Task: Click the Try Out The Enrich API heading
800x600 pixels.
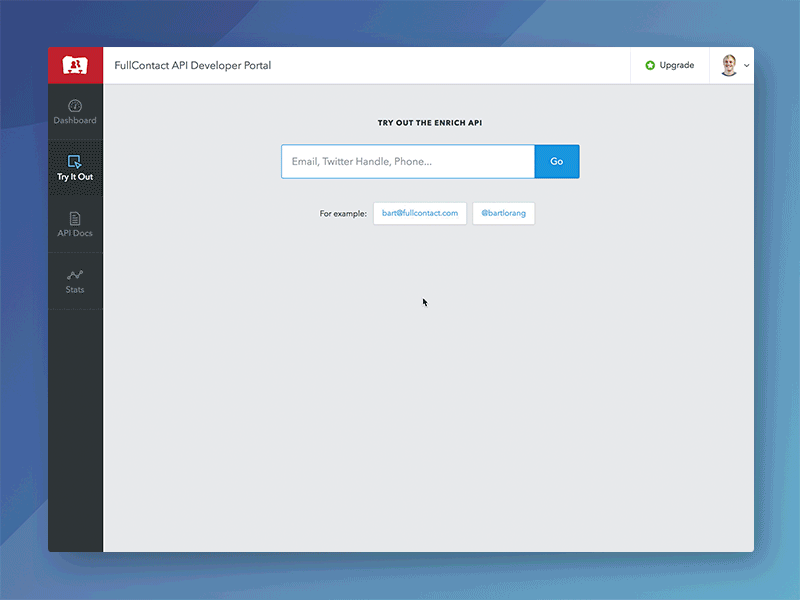Action: (430, 123)
